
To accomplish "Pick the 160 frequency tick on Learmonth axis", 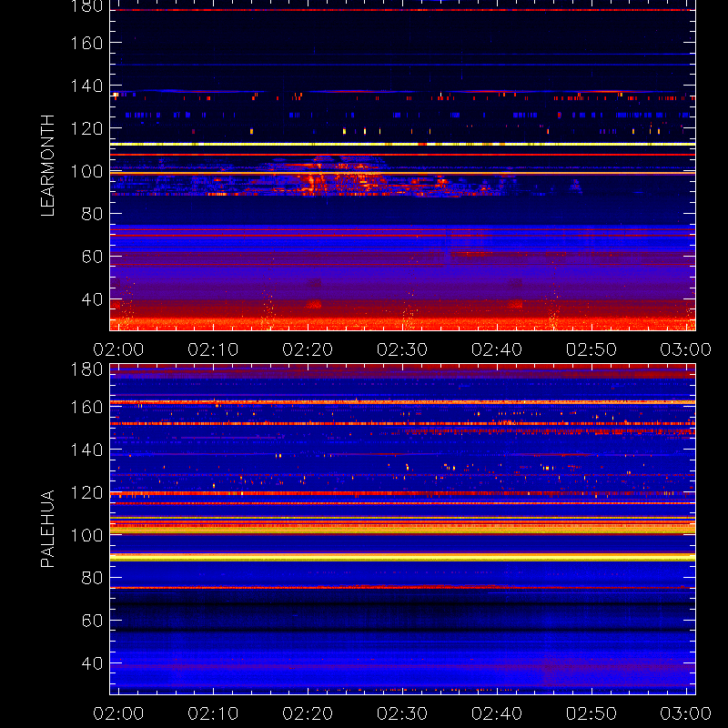I will click(86, 43).
